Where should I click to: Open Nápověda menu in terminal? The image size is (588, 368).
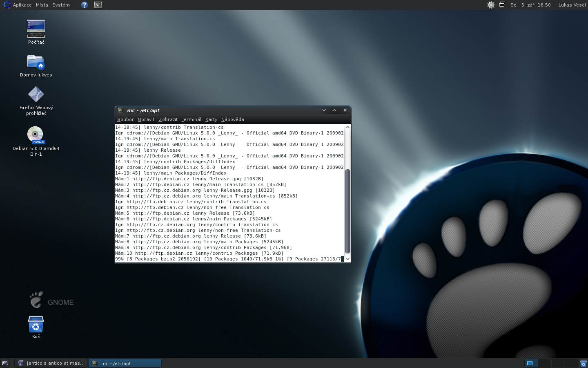coord(232,119)
